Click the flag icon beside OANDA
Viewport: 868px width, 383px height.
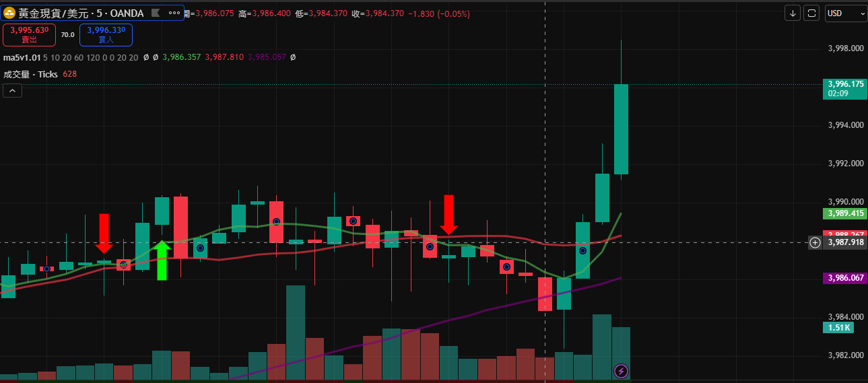(156, 13)
